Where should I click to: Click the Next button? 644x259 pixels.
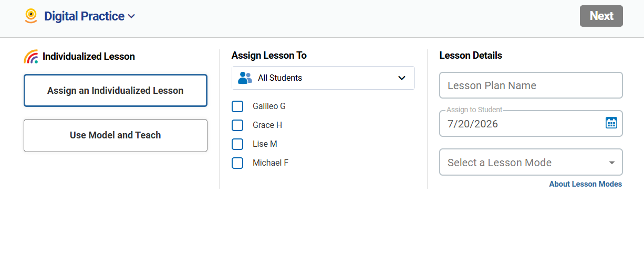pyautogui.click(x=601, y=16)
